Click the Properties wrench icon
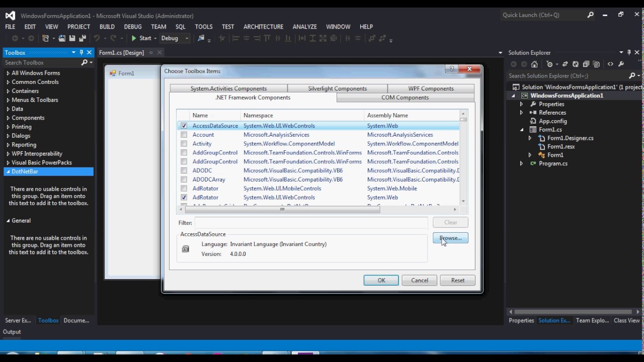644x362 pixels. 621,64
